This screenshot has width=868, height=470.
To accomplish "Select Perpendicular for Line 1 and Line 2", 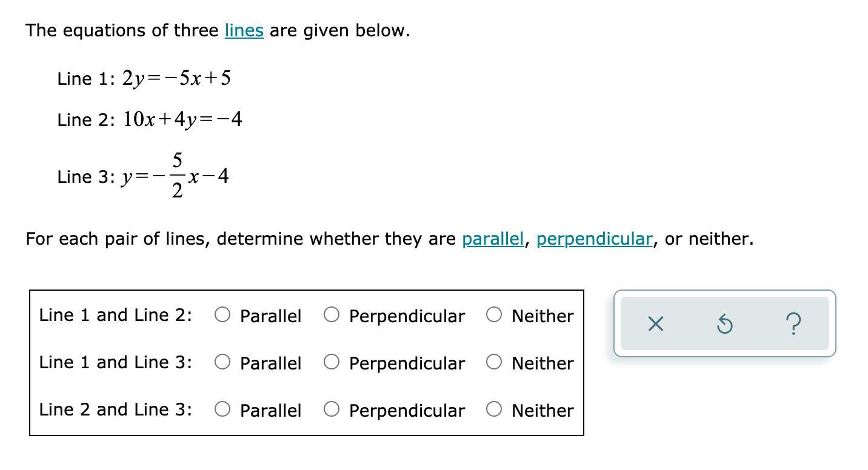I will pos(331,314).
